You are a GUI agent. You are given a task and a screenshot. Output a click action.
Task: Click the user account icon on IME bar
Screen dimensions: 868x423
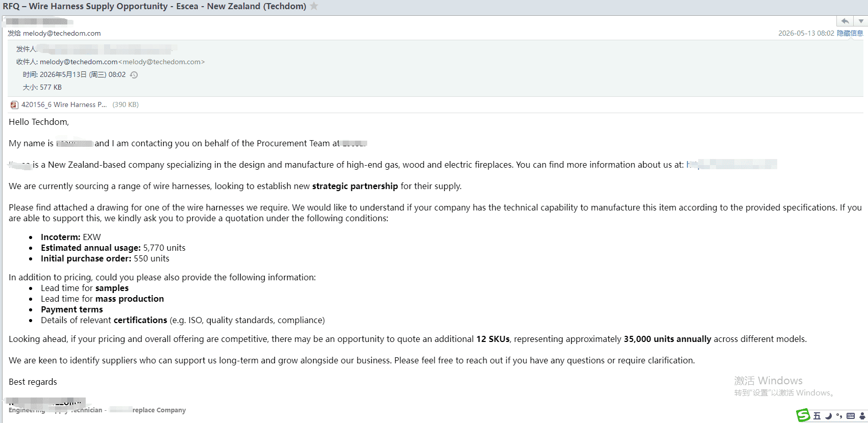pos(862,416)
